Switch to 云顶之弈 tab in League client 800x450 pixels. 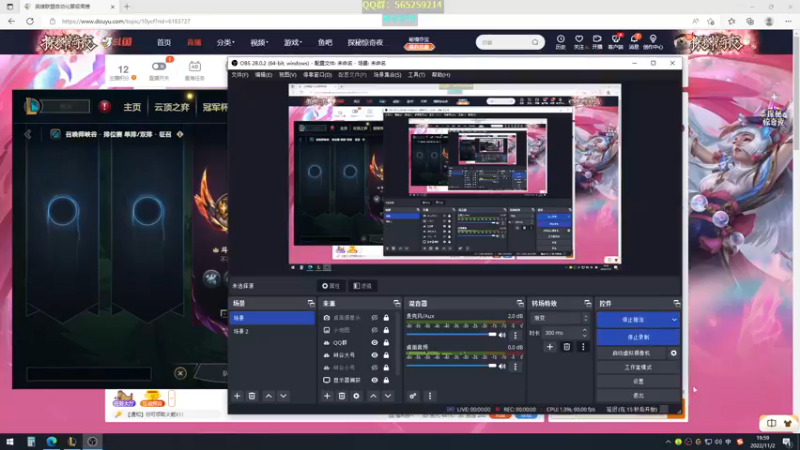[172, 107]
